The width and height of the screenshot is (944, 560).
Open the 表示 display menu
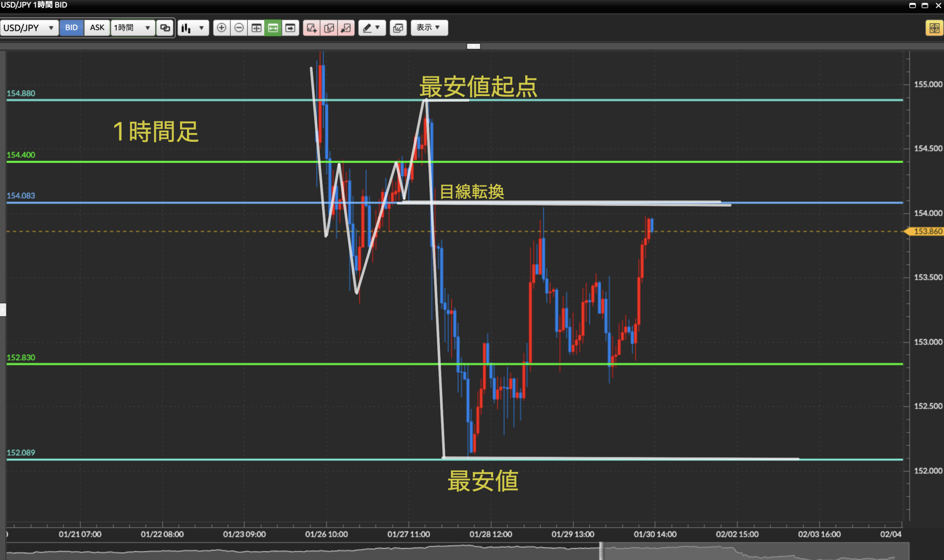pos(429,28)
